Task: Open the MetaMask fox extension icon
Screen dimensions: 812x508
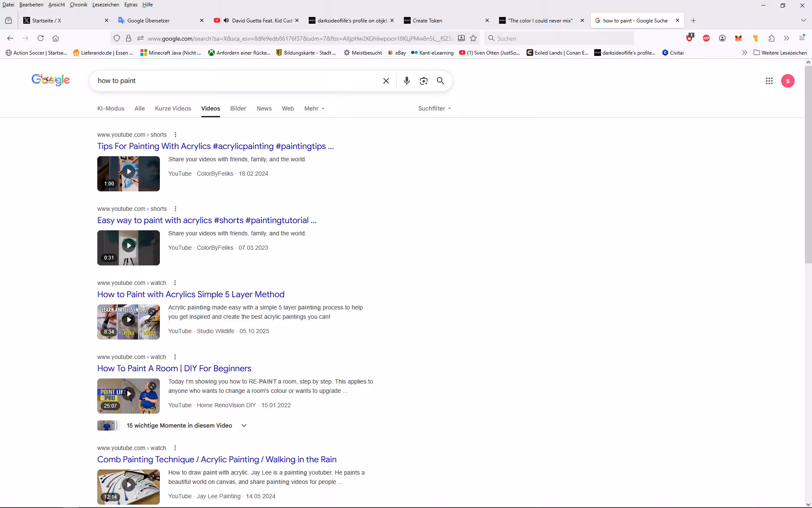Action: 738,38
